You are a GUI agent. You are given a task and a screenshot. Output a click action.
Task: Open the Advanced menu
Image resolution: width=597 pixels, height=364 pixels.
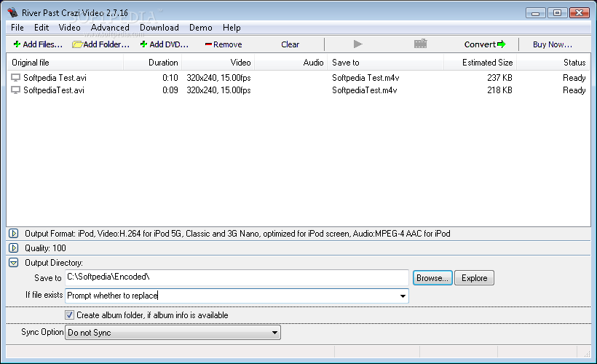pyautogui.click(x=110, y=28)
